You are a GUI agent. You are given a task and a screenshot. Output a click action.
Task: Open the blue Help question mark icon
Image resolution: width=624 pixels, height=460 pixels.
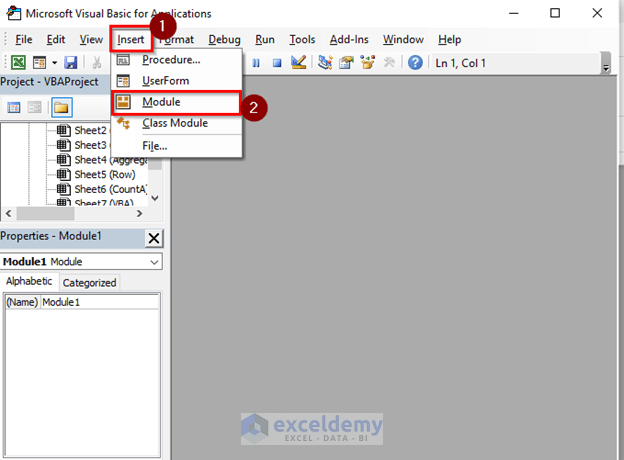pyautogui.click(x=415, y=63)
